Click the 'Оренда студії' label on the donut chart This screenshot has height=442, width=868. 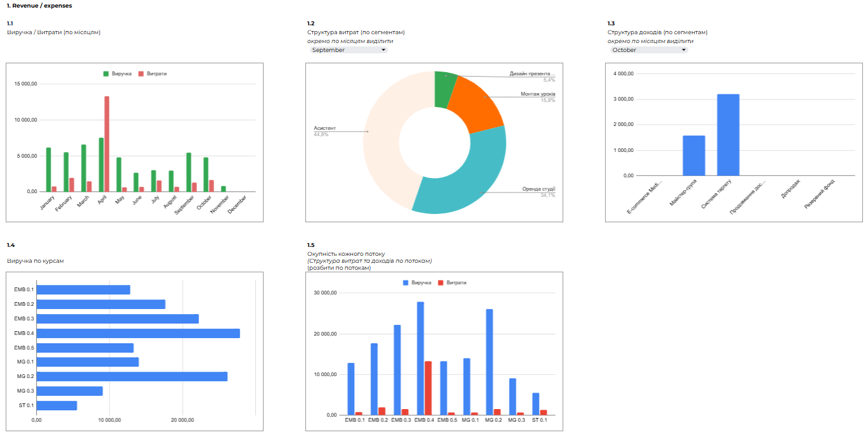[x=539, y=189]
